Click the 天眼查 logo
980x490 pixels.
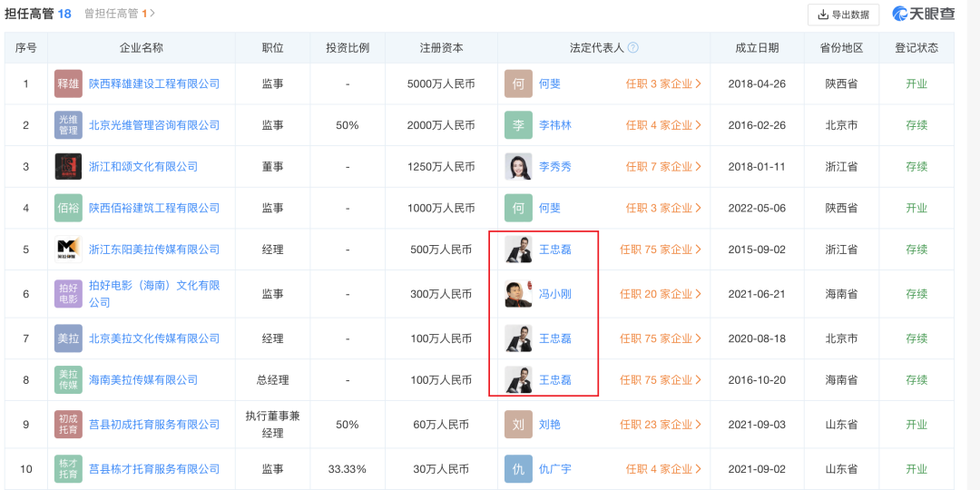(924, 14)
